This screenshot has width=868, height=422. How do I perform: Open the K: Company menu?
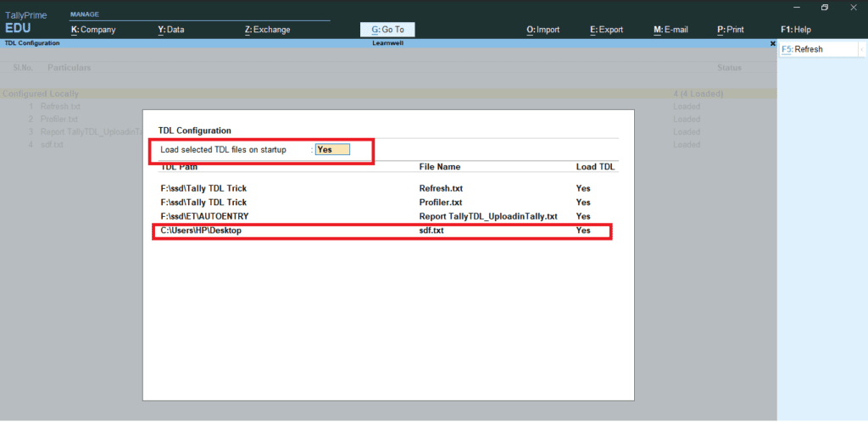(x=93, y=30)
